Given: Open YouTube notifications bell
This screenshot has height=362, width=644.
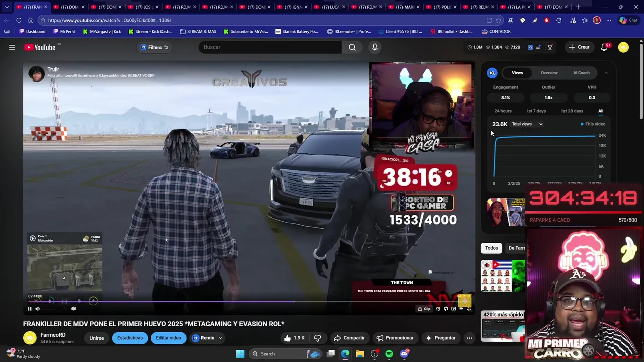Looking at the screenshot, I should click(604, 47).
